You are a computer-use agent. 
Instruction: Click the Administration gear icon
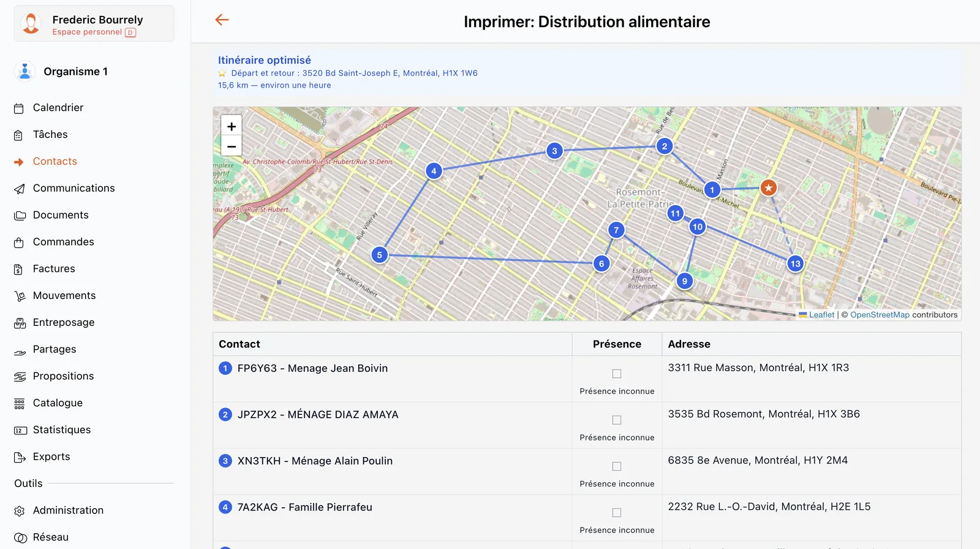click(20, 511)
